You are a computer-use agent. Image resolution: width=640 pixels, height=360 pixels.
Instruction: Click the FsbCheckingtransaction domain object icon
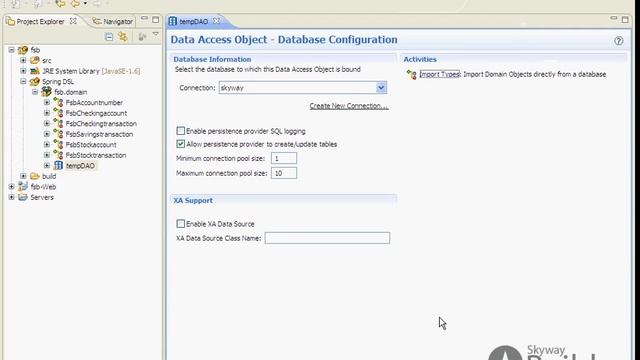click(x=58, y=124)
